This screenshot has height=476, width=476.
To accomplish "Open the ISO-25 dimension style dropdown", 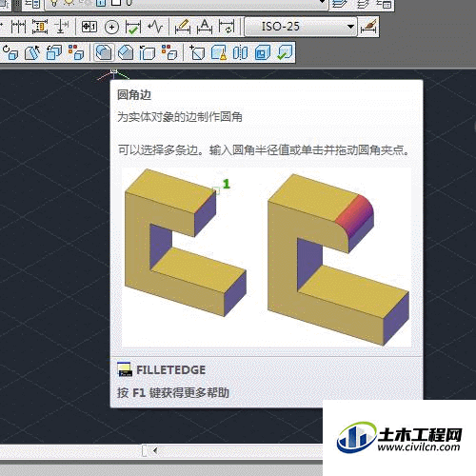I will pos(301,27).
